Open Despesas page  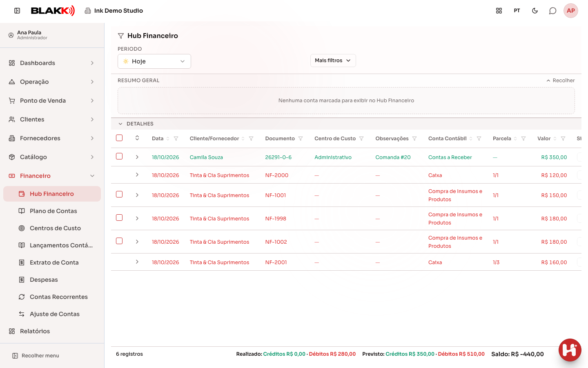(x=52, y=280)
